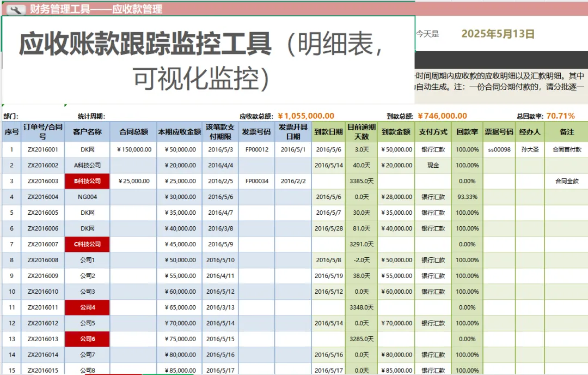Click the 订单号/合同号 column header
This screenshot has height=375, width=588.
point(43,132)
